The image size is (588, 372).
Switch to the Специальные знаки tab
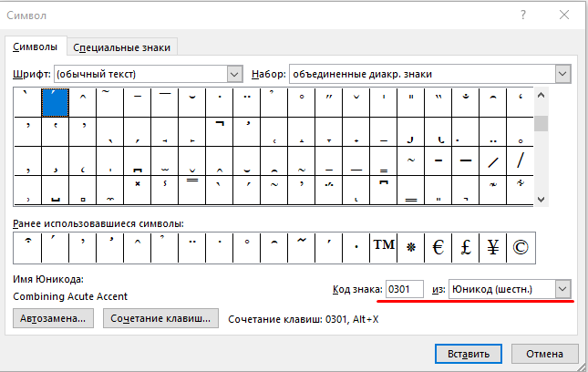pos(122,47)
